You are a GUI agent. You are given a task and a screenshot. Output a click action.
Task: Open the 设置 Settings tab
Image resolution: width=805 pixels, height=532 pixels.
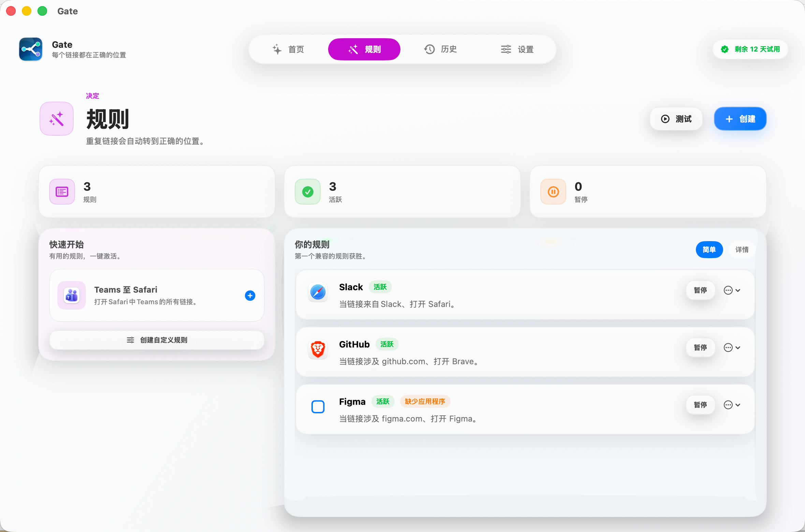click(517, 49)
